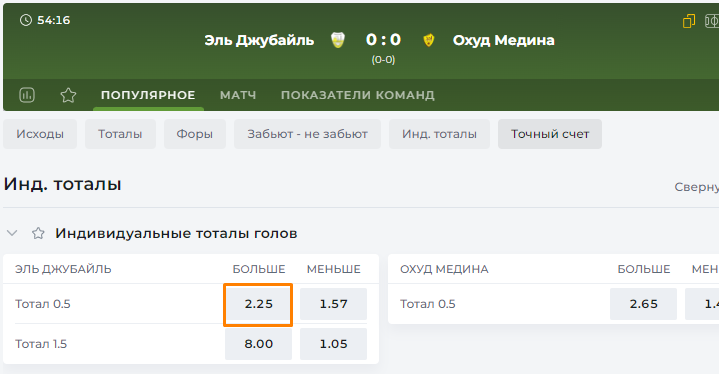Select the Форы filter chip
The image size is (719, 374).
point(195,134)
